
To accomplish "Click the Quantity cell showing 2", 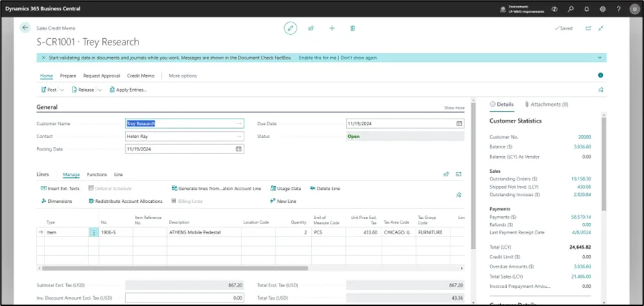I will pyautogui.click(x=293, y=232).
